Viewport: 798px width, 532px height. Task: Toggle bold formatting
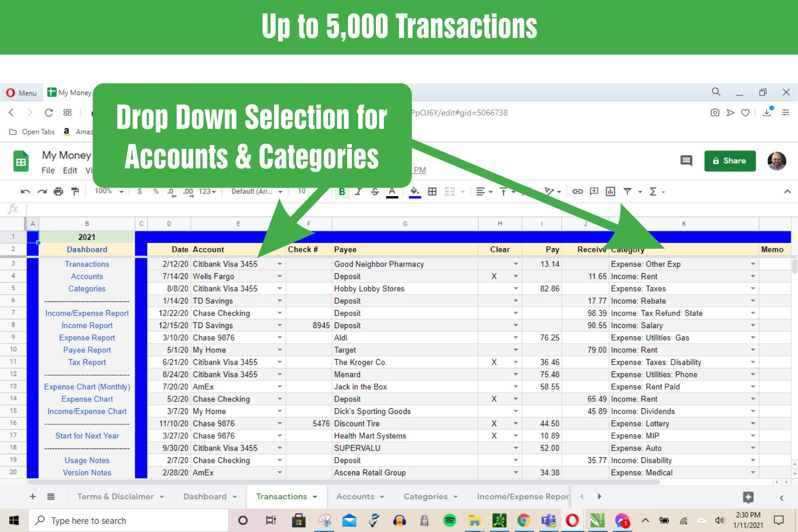pyautogui.click(x=342, y=191)
